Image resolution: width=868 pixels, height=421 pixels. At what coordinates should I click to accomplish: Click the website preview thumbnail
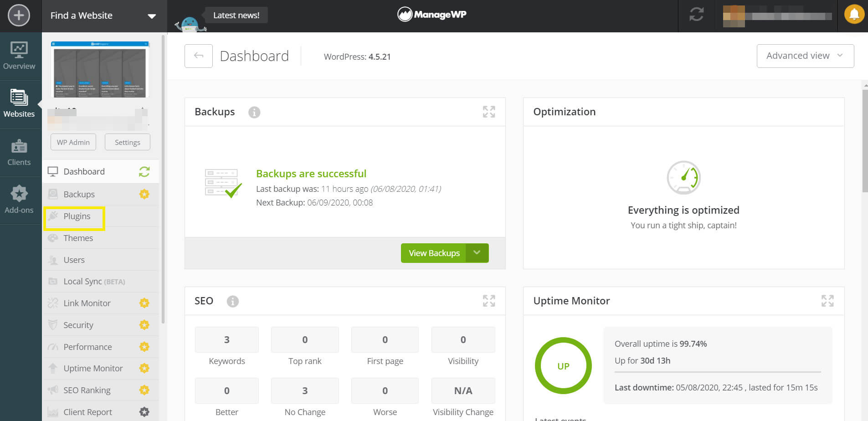[x=100, y=69]
